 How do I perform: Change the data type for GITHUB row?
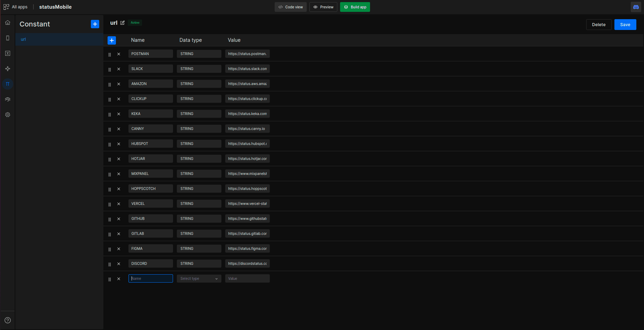[x=199, y=218]
